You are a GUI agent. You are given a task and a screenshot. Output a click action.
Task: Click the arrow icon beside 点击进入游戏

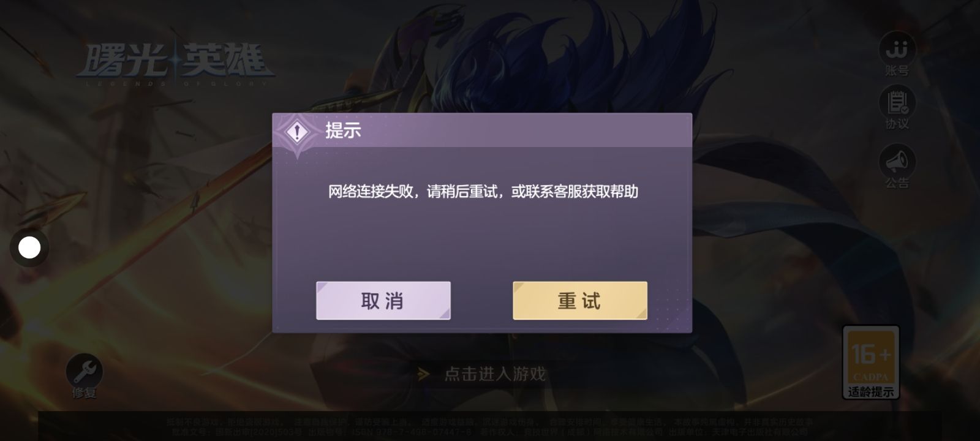tap(423, 374)
